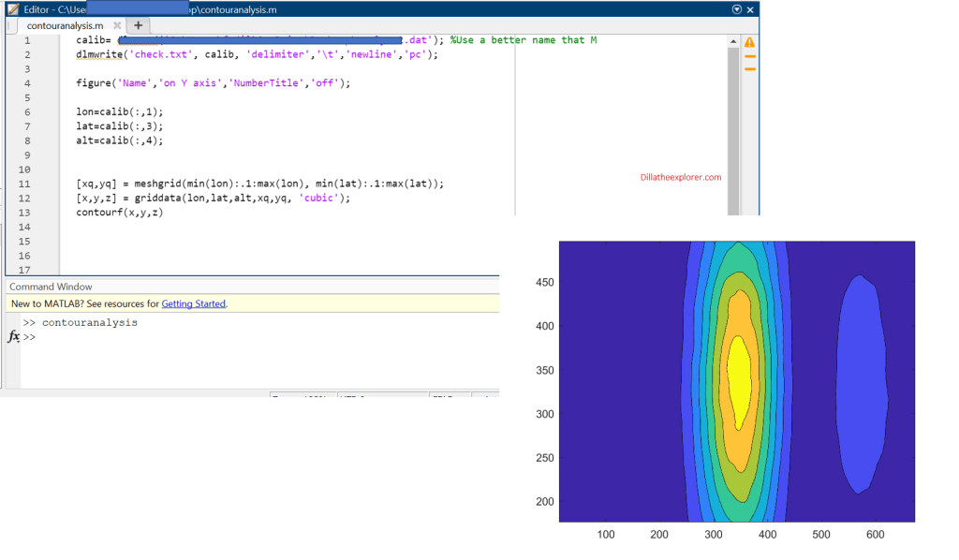Jump to the second orange warning marker
The width and height of the screenshot is (959, 560).
(749, 68)
